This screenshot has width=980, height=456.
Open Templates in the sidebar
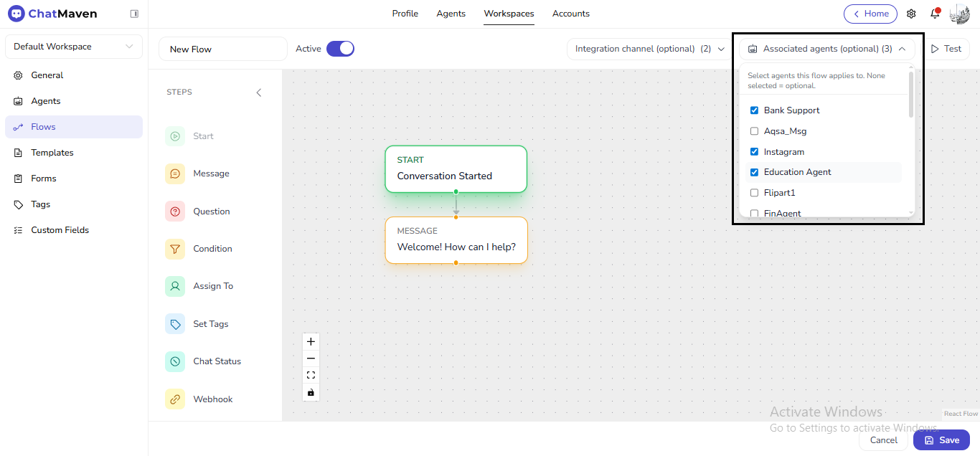[x=52, y=153]
